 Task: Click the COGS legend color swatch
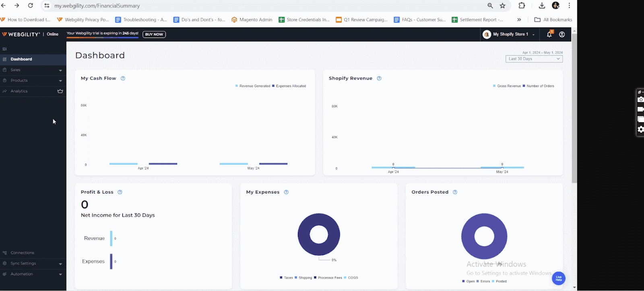pos(345,278)
